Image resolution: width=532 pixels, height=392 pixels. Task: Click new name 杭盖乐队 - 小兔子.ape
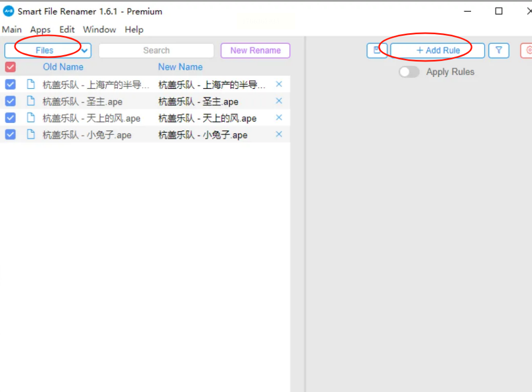coord(203,135)
